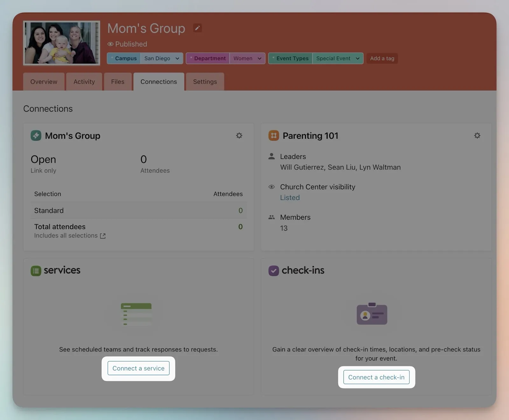
Task: Click the green services list icon
Action: tap(36, 271)
